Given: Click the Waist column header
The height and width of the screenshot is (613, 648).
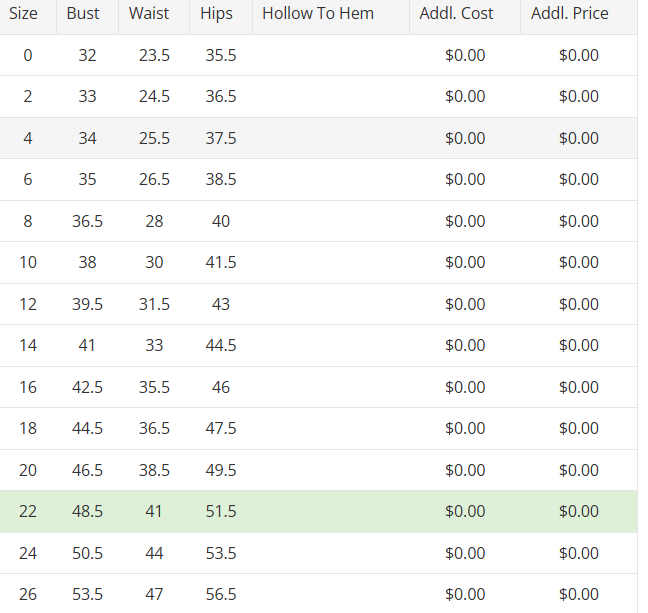Looking at the screenshot, I should pos(149,14).
